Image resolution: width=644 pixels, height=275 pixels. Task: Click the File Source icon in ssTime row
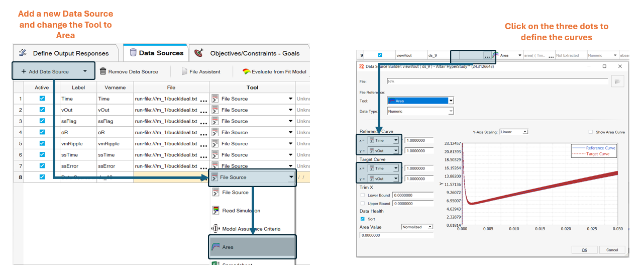[x=215, y=155]
